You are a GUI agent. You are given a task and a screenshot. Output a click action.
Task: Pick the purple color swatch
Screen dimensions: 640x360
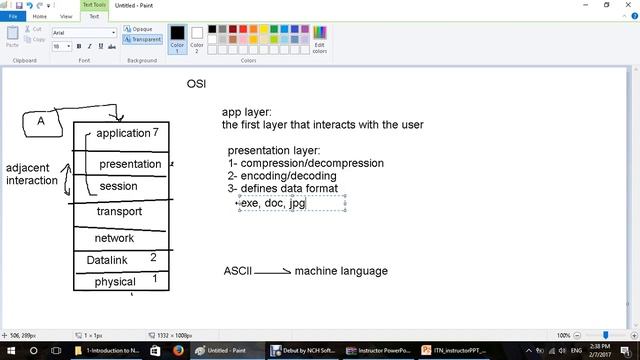click(305, 29)
